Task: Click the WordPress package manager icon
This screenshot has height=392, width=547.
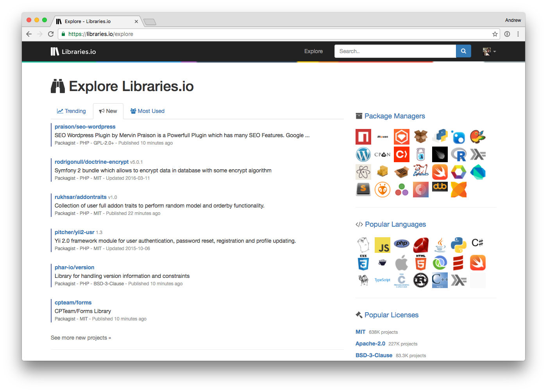Action: point(363,154)
